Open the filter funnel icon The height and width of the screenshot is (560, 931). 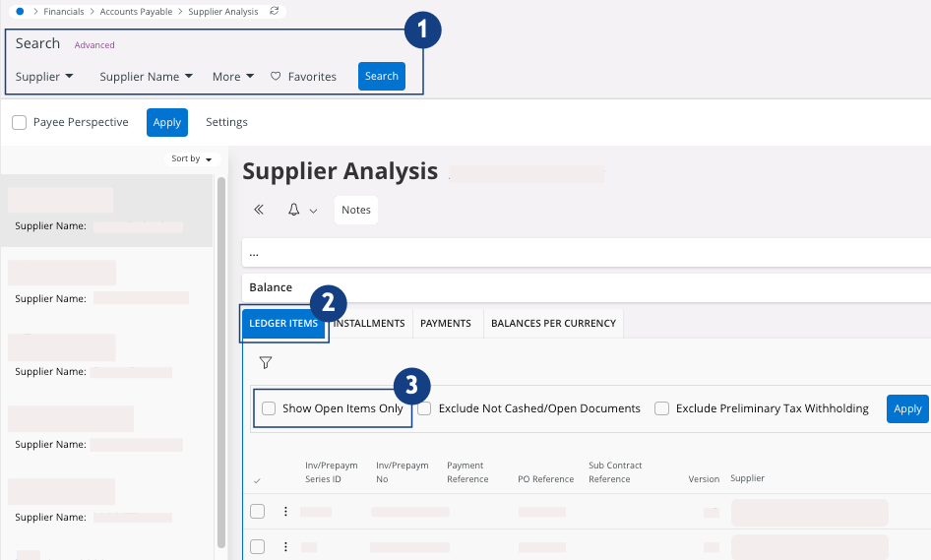pyautogui.click(x=265, y=363)
